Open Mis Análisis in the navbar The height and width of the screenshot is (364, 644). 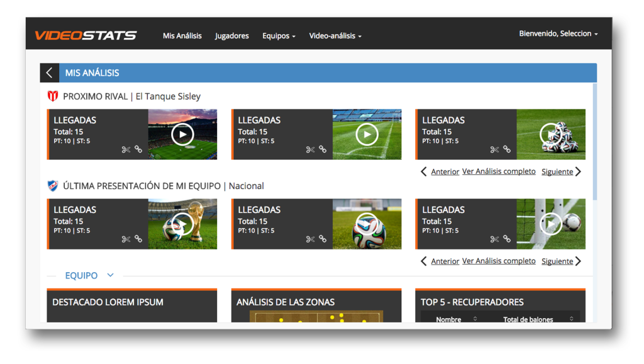[x=182, y=36]
